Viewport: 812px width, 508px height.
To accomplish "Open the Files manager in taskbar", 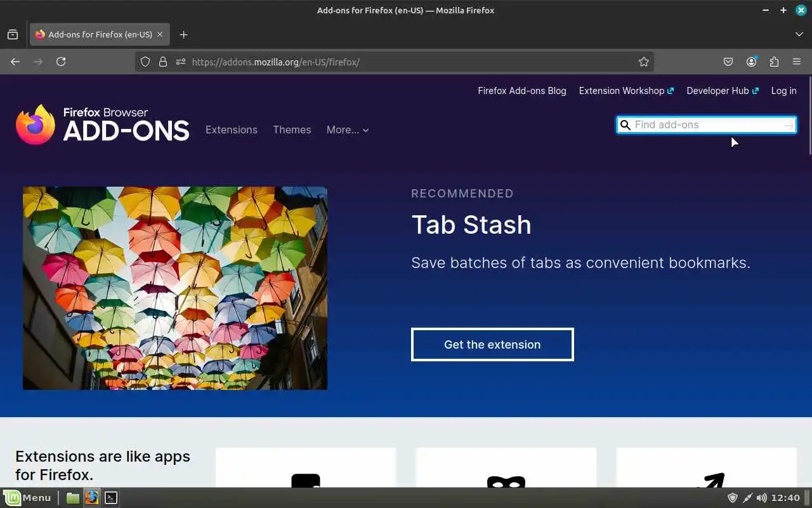I will pyautogui.click(x=73, y=498).
